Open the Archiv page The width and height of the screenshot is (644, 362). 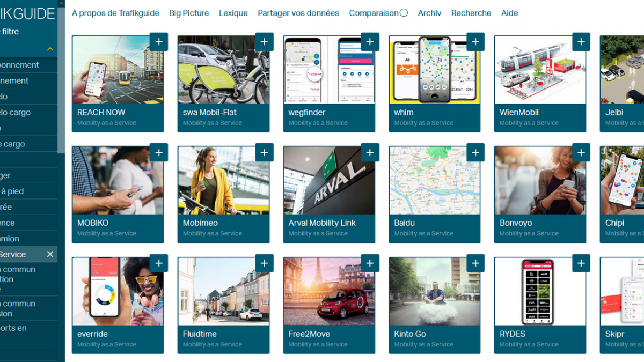coord(429,13)
